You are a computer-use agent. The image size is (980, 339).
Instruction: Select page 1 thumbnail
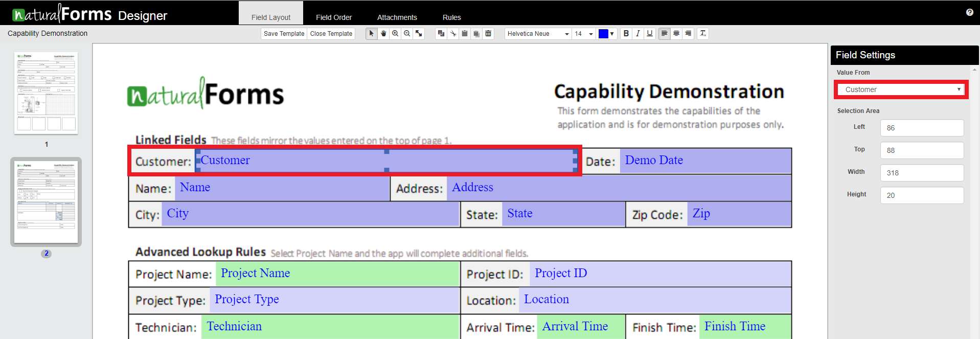click(46, 93)
